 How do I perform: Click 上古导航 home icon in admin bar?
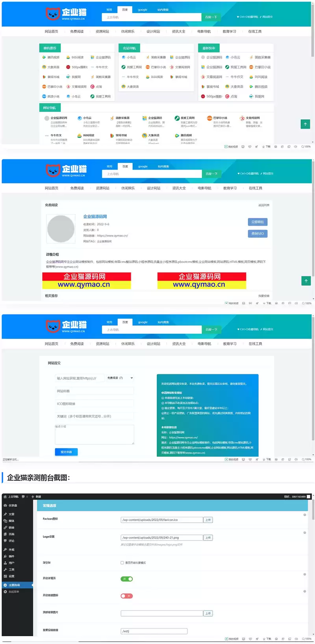point(5,497)
